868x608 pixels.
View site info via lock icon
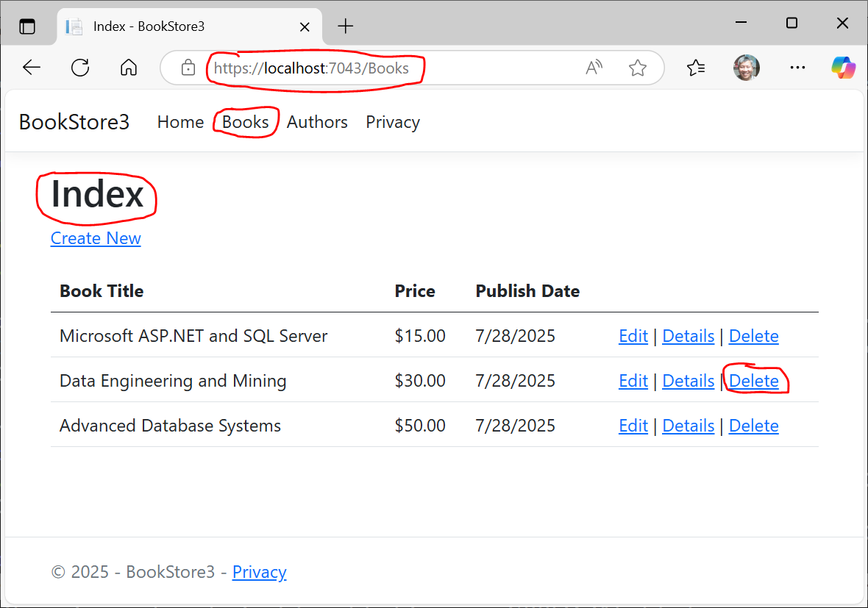tap(188, 68)
